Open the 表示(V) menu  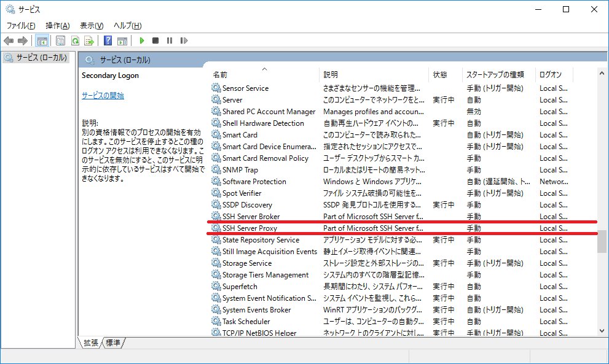(92, 26)
